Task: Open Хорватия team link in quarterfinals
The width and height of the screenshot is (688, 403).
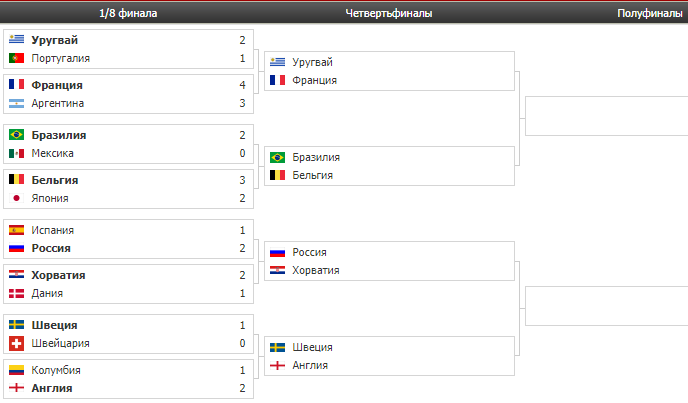Action: pyautogui.click(x=316, y=270)
